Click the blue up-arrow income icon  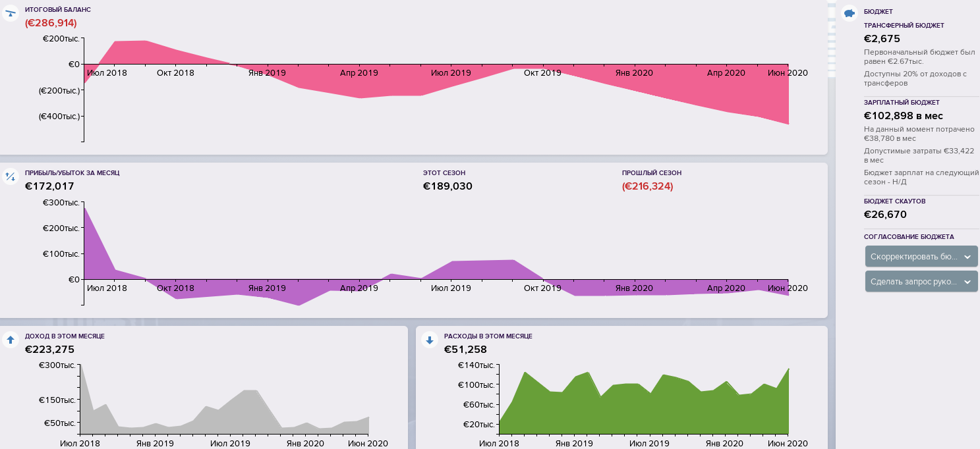click(x=10, y=340)
